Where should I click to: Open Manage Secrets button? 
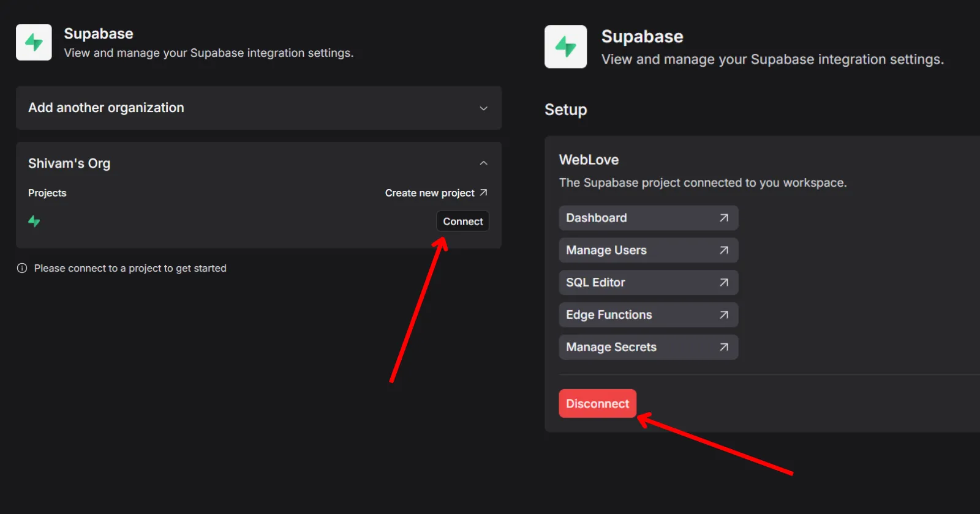(x=648, y=347)
